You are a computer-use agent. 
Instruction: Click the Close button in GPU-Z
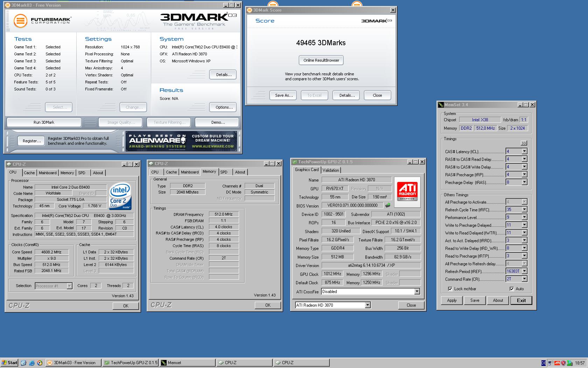[x=411, y=305]
